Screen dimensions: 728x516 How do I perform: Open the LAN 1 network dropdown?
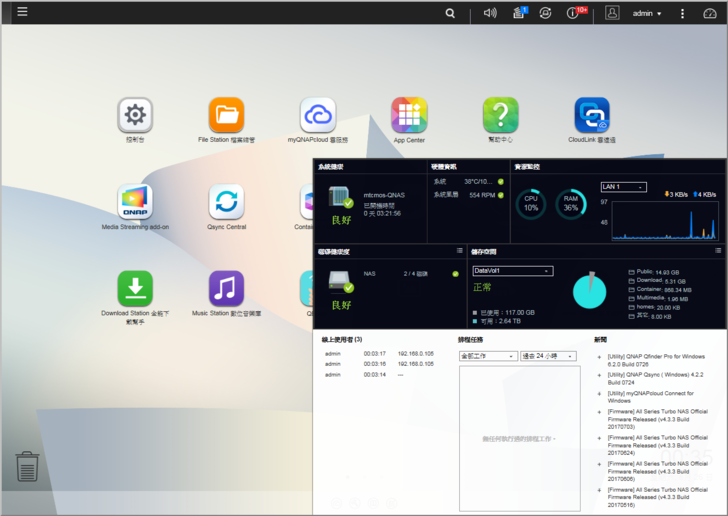pos(623,187)
